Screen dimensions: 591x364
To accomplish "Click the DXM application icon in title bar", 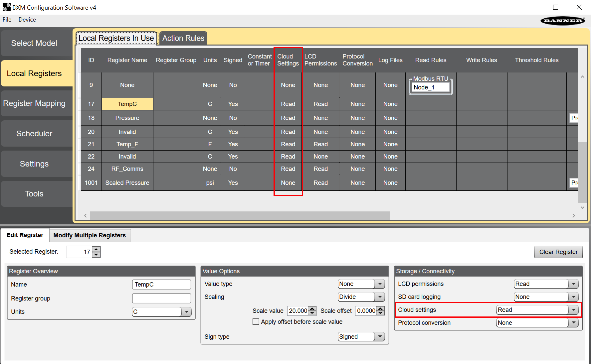I will click(x=6, y=7).
